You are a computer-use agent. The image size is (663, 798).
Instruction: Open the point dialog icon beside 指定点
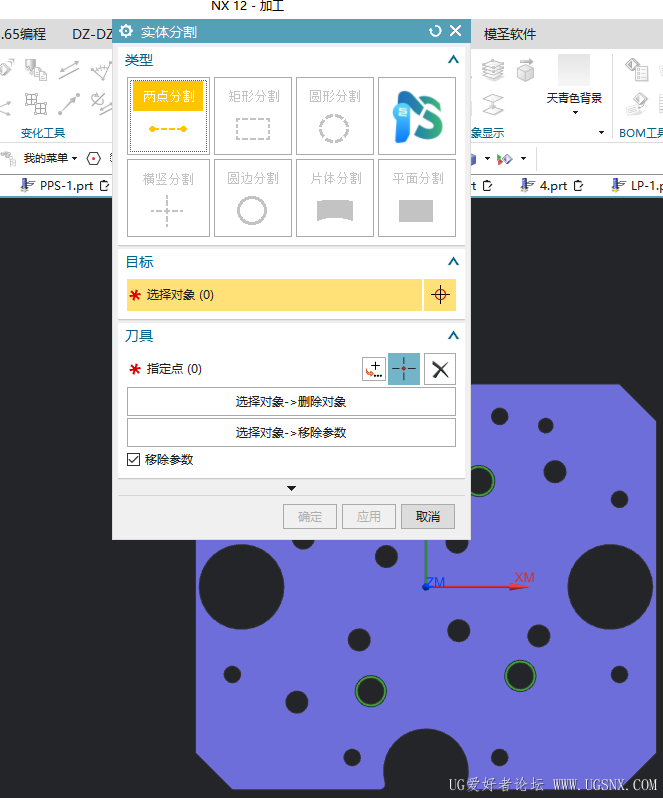click(373, 369)
